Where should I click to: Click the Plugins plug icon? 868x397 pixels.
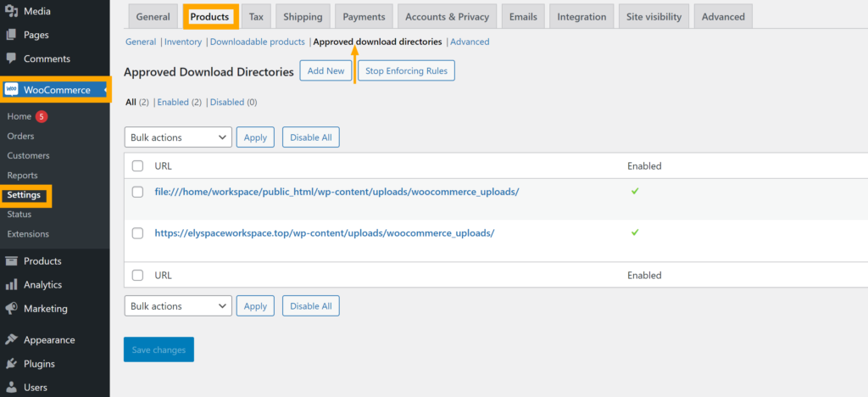click(x=11, y=364)
